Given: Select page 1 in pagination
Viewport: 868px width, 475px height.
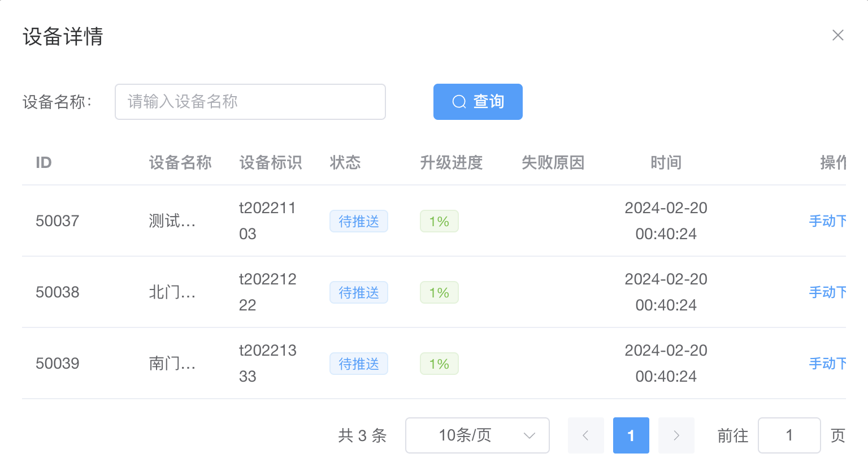Looking at the screenshot, I should (631, 435).
